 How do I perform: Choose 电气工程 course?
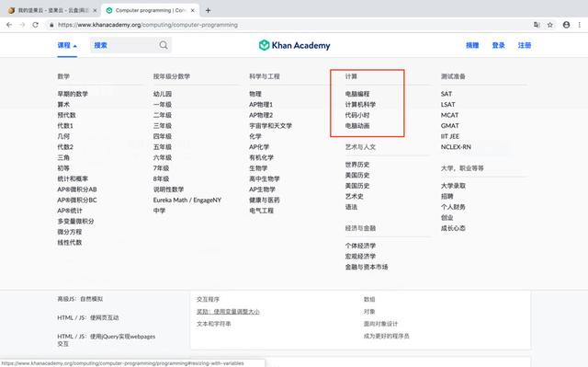261,211
